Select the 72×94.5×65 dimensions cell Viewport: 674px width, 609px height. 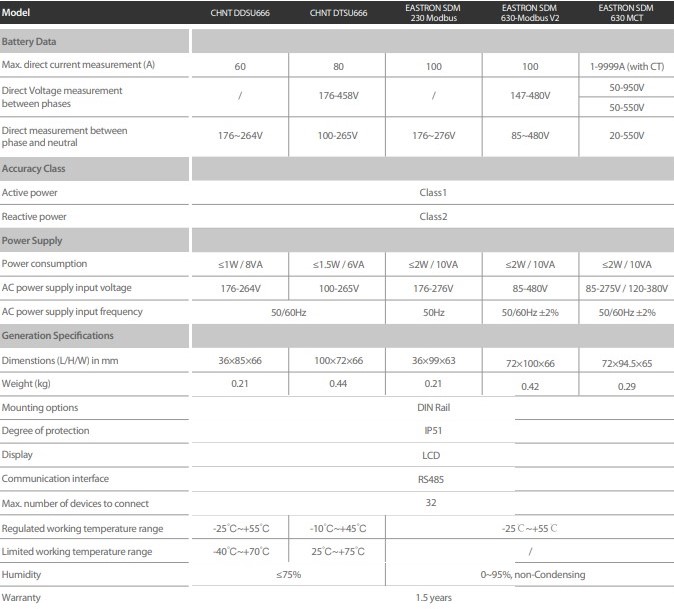point(627,364)
